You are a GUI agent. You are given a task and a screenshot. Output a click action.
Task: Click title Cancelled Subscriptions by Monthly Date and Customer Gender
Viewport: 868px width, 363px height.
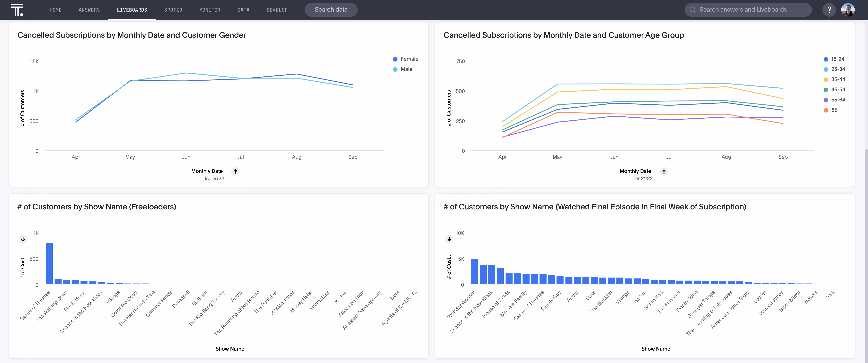pos(131,35)
